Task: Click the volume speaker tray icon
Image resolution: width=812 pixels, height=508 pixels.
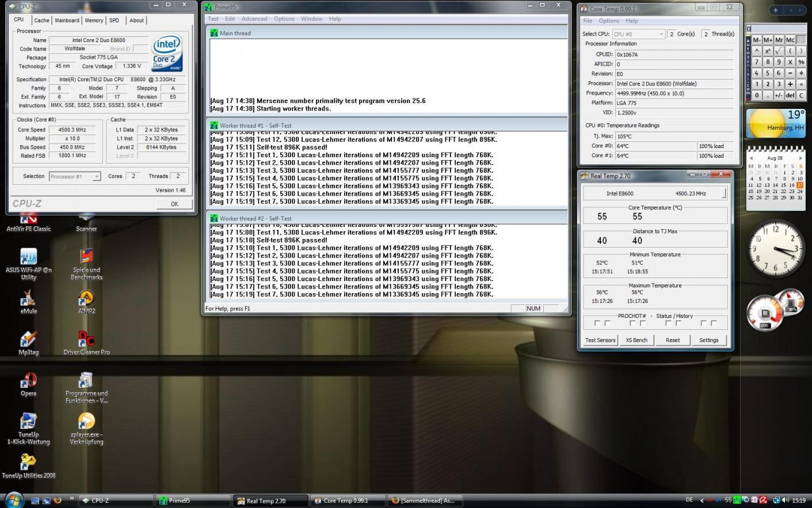Action: point(784,501)
